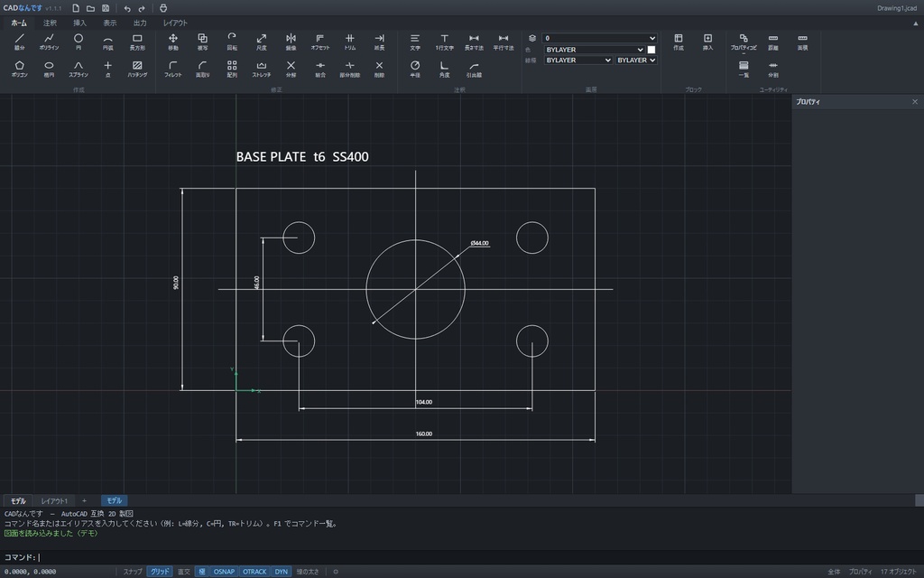Insert single-line text (1行文字)
This screenshot has width=924, height=578.
click(x=444, y=42)
